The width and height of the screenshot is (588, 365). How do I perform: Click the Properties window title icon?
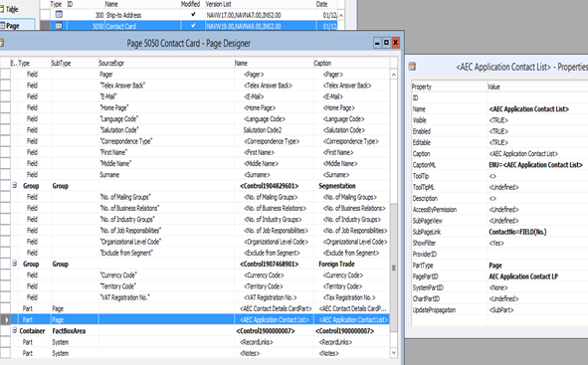[x=412, y=67]
